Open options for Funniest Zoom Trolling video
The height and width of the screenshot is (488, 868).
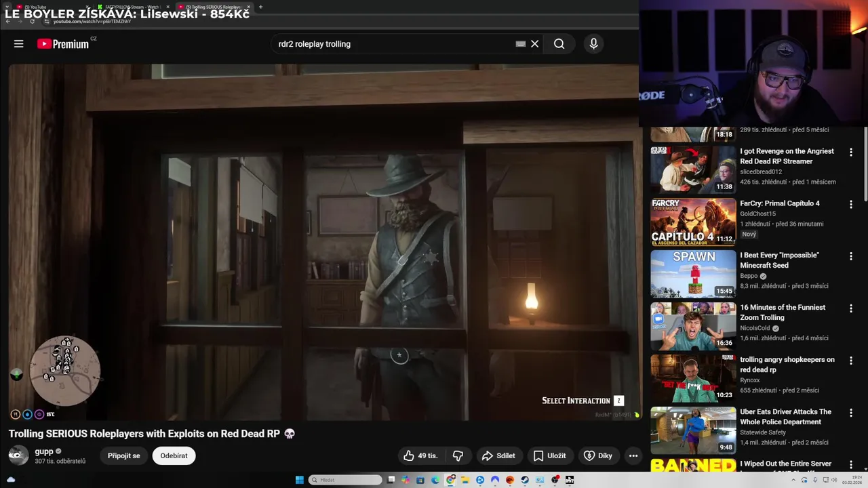point(850,308)
